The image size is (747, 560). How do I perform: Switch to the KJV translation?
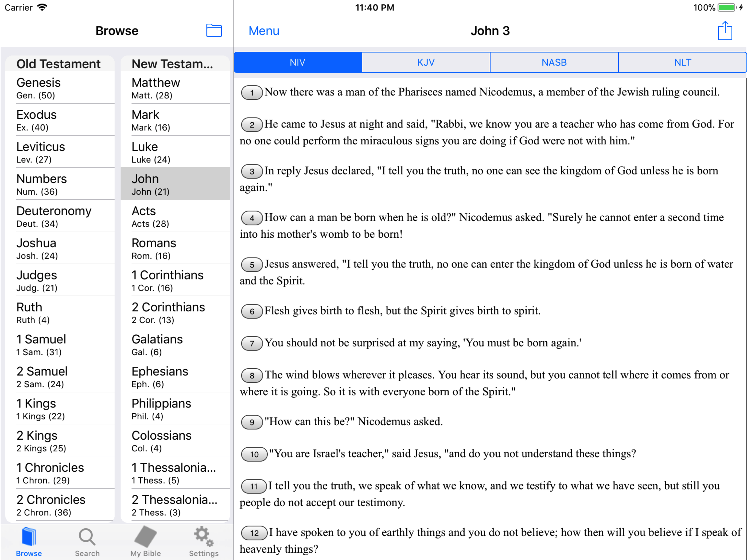click(426, 63)
